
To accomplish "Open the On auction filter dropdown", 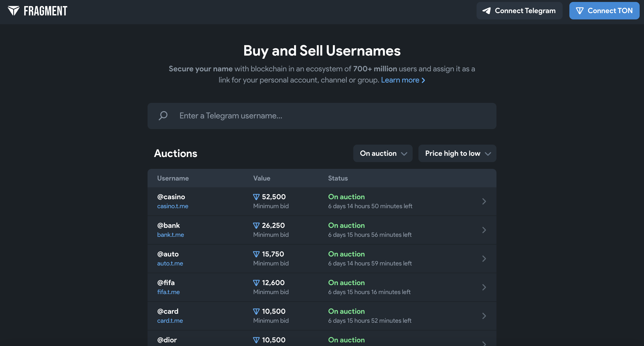I will [383, 153].
